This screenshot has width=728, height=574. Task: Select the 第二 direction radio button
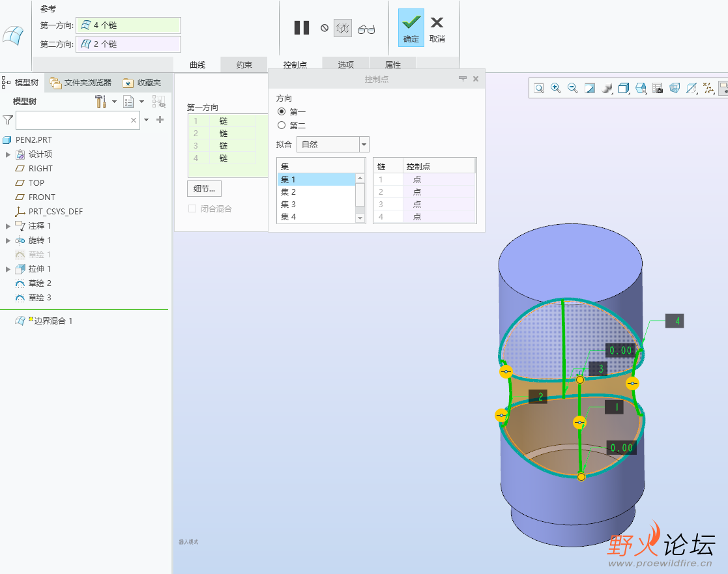pos(282,125)
